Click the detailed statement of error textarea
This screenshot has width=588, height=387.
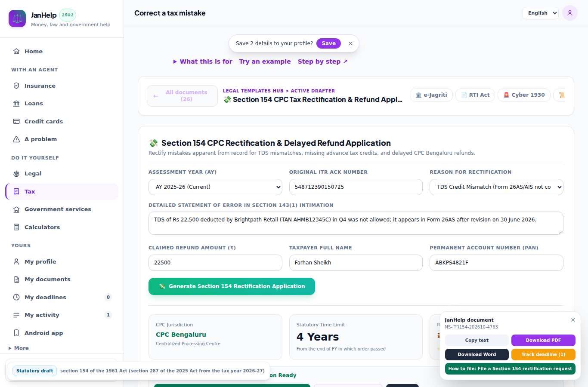click(x=356, y=223)
